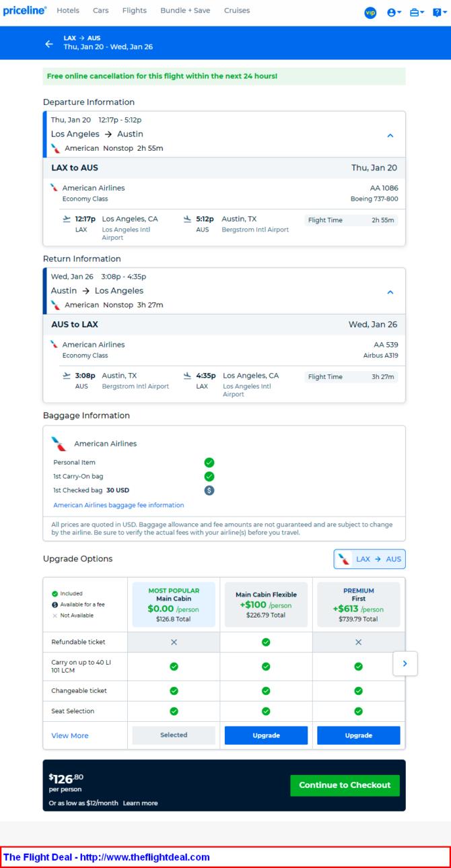
Task: Select the LAX to AUS upgrade leg toggle
Action: [x=370, y=559]
